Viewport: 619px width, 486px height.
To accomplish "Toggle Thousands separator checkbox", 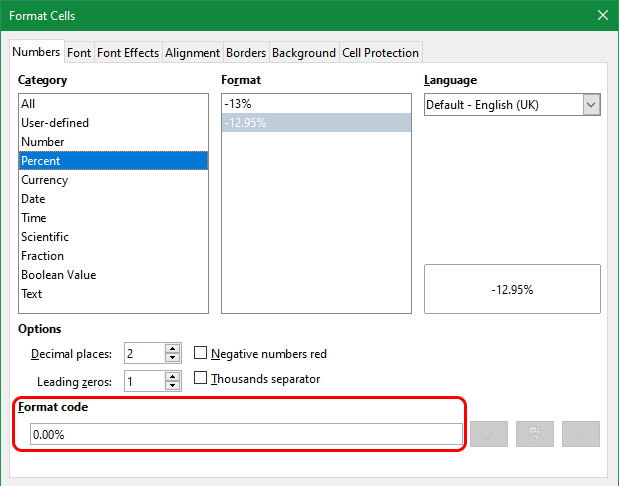I will pyautogui.click(x=201, y=378).
